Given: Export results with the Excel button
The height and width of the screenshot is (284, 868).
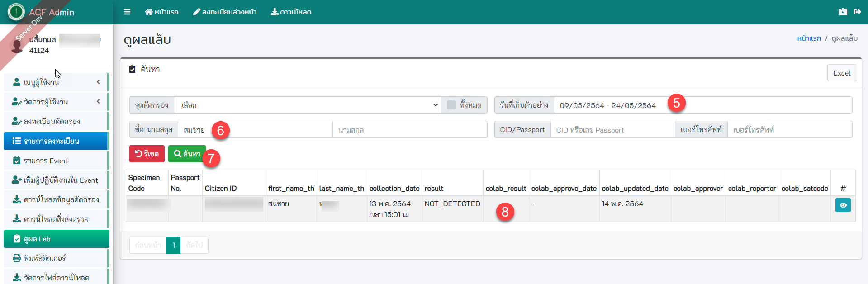Looking at the screenshot, I should click(841, 73).
